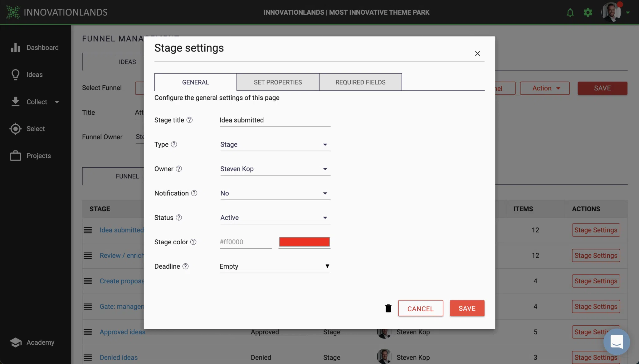The height and width of the screenshot is (364, 639).
Task: Click Cancel in Stage settings dialog
Action: coord(420,308)
